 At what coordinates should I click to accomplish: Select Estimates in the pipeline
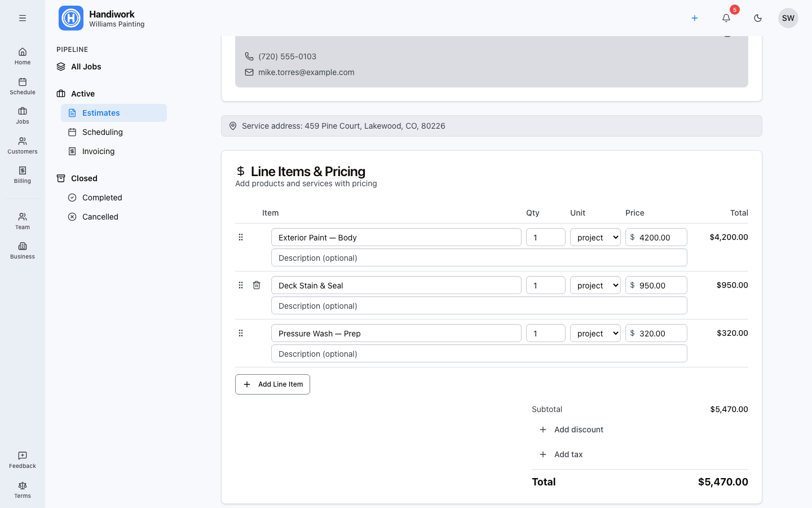point(114,113)
